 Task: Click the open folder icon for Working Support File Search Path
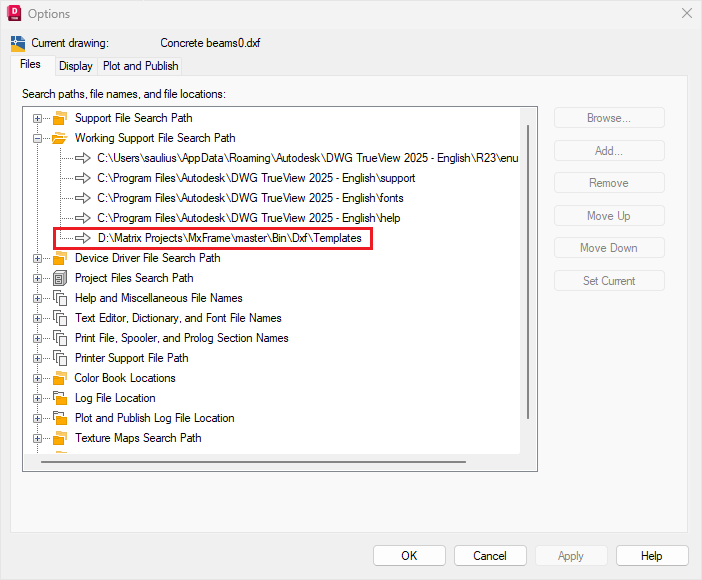60,138
